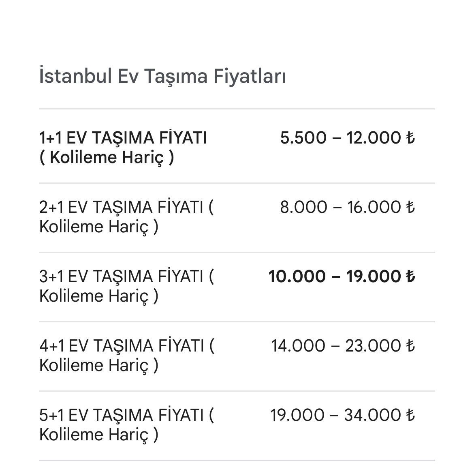Click the lira symbol after 34.000
The width and height of the screenshot is (474, 476).
[x=410, y=416]
